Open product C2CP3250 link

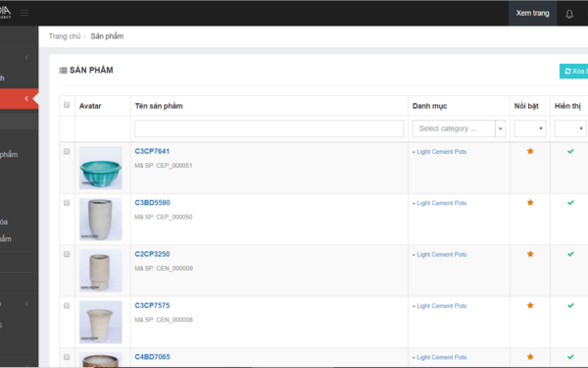pos(152,254)
